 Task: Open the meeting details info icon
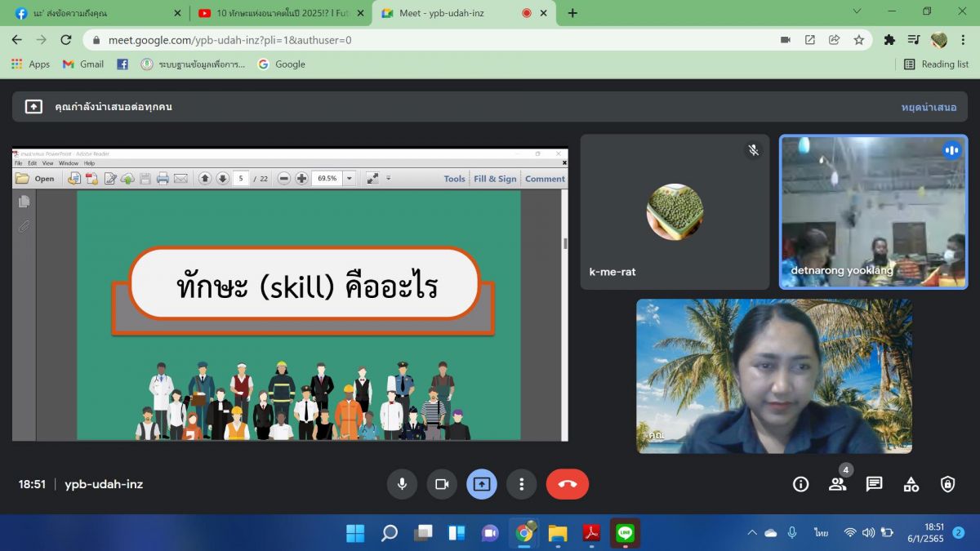click(x=800, y=484)
